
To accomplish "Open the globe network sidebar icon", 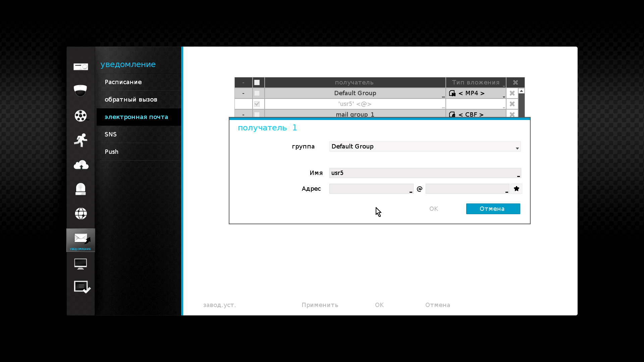I will (x=80, y=214).
